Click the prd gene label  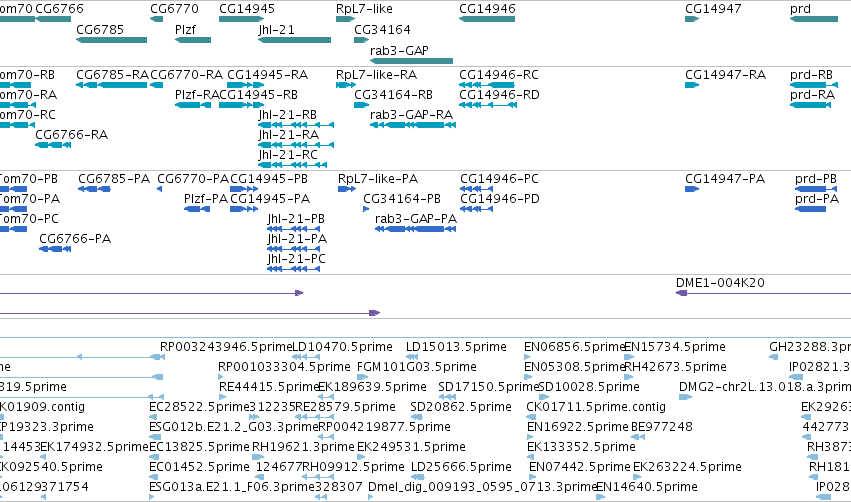tap(801, 9)
